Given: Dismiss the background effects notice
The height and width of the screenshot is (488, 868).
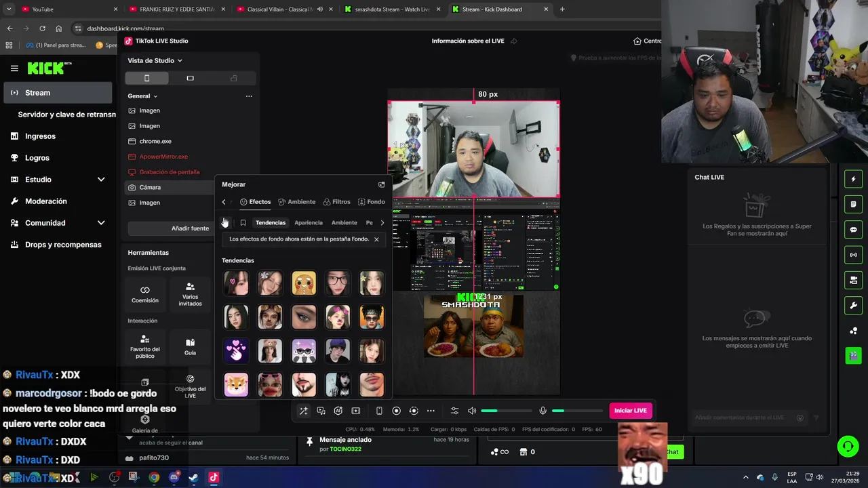Looking at the screenshot, I should 376,239.
